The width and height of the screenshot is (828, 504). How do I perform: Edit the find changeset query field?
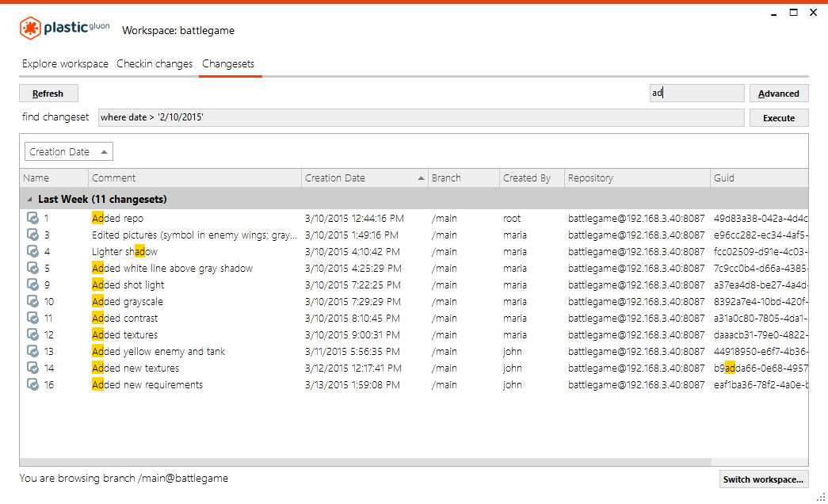[x=421, y=117]
